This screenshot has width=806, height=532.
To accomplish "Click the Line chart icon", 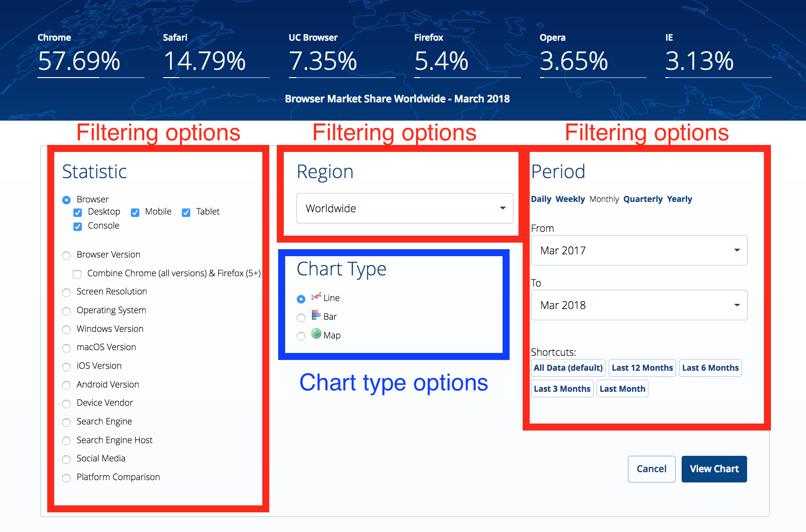I will [x=316, y=296].
